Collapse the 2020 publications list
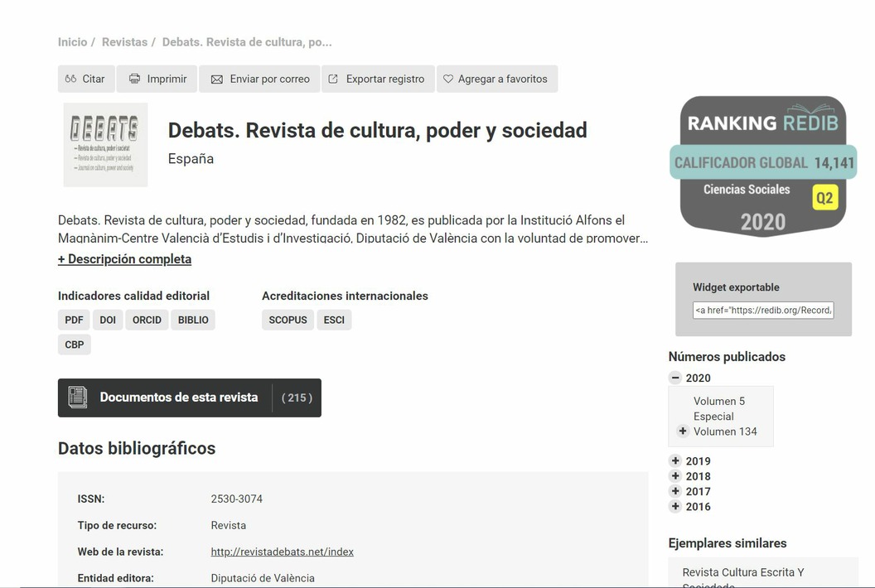Viewport: 875px width, 588px height. click(x=674, y=377)
